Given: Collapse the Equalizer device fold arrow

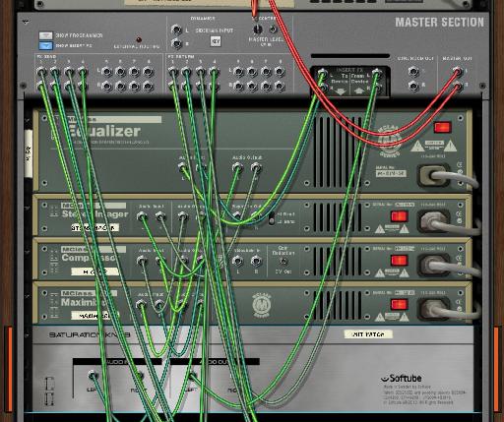Looking at the screenshot, I should click(x=28, y=121).
